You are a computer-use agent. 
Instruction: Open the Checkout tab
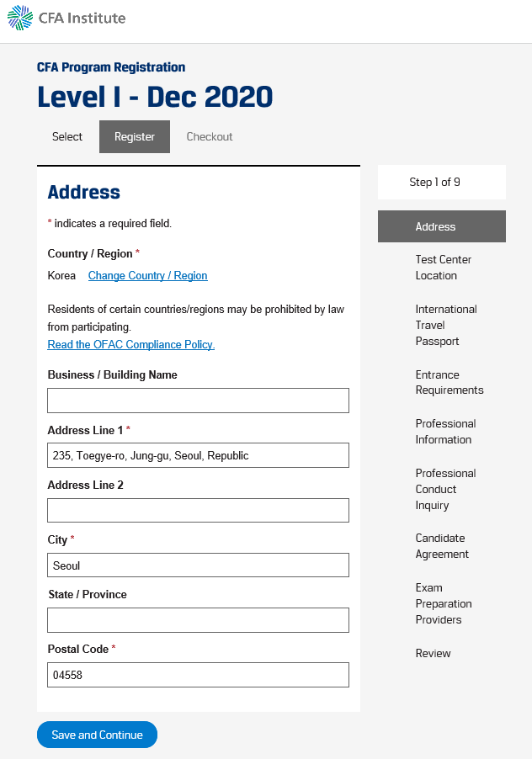[210, 136]
